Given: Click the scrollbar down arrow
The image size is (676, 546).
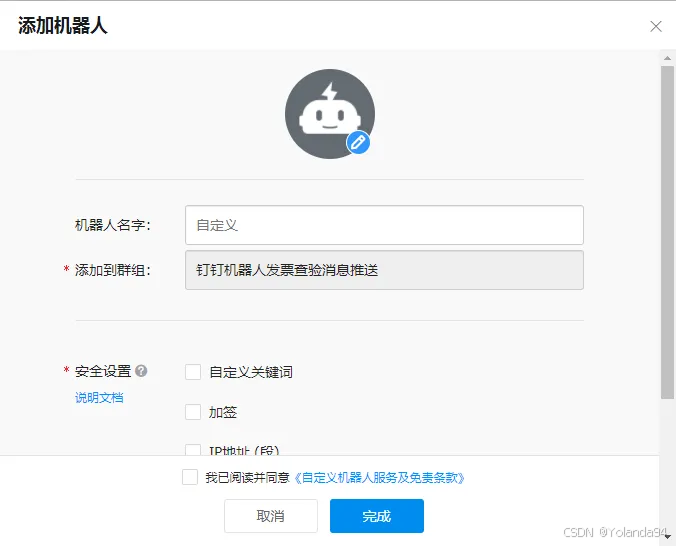Looking at the screenshot, I should coord(667,537).
